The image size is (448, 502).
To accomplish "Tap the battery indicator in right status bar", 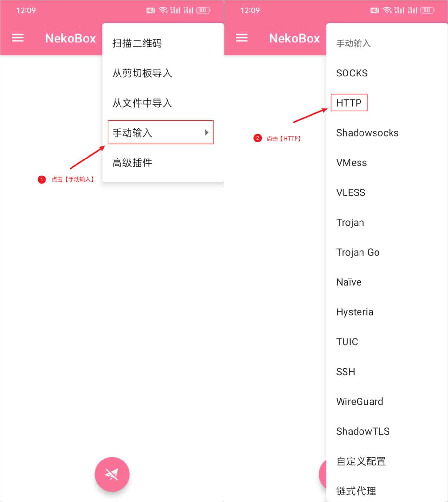I will [427, 10].
